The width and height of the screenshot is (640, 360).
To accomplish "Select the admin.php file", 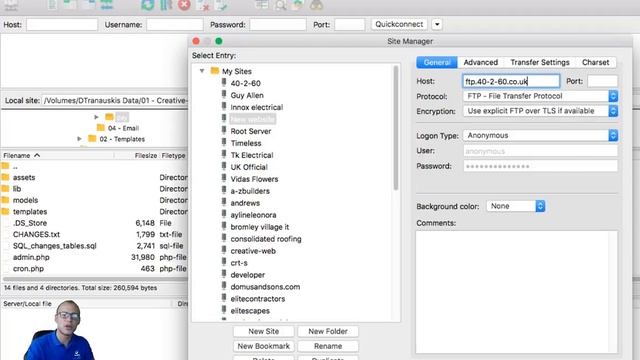I will coord(31,257).
